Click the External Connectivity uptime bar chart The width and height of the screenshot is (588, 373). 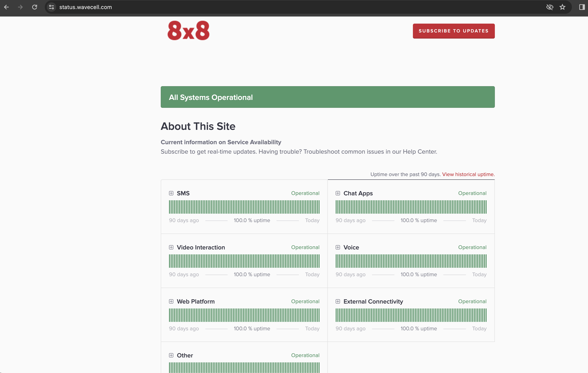(x=411, y=315)
